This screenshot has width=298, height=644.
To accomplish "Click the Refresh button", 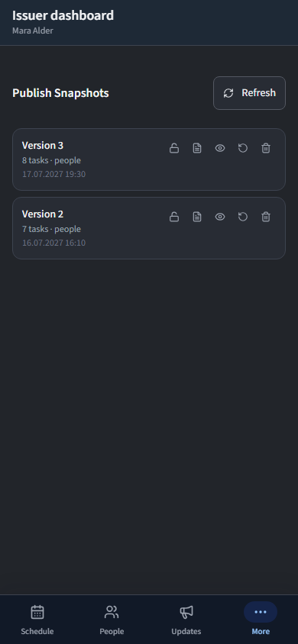I will [249, 93].
